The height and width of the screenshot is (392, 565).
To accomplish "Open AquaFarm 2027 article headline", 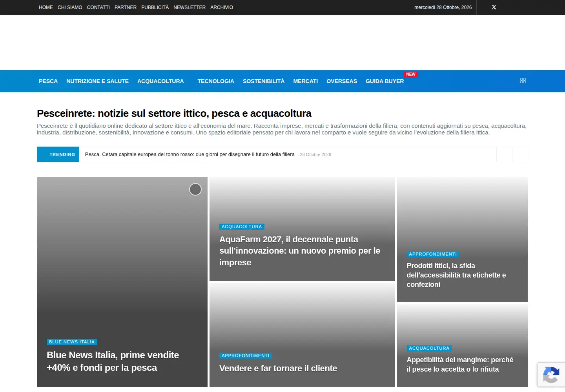I will (300, 251).
